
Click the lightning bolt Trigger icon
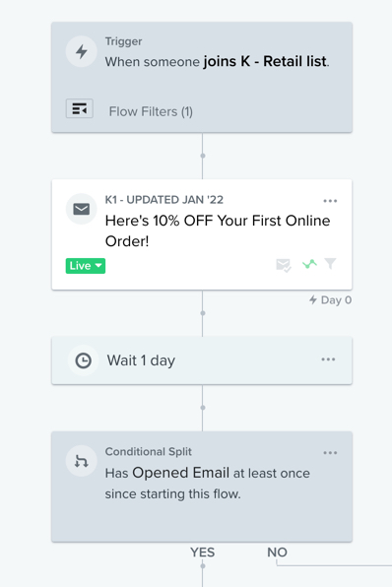pos(82,51)
